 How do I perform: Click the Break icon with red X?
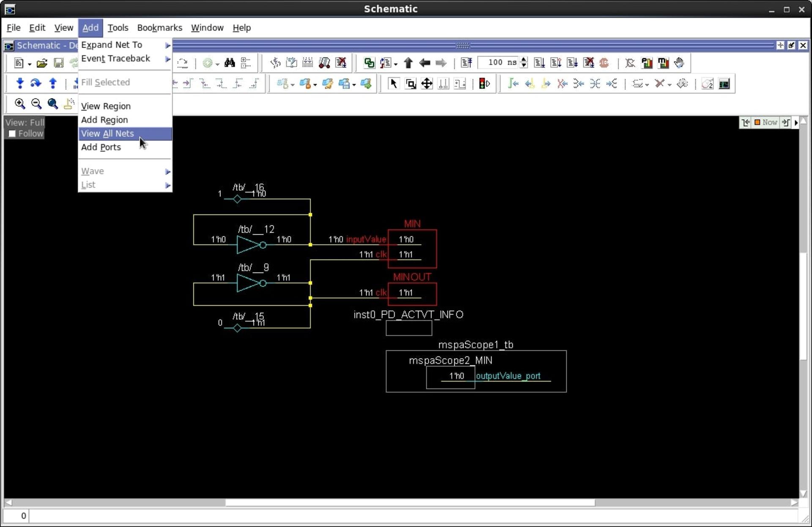pyautogui.click(x=588, y=63)
